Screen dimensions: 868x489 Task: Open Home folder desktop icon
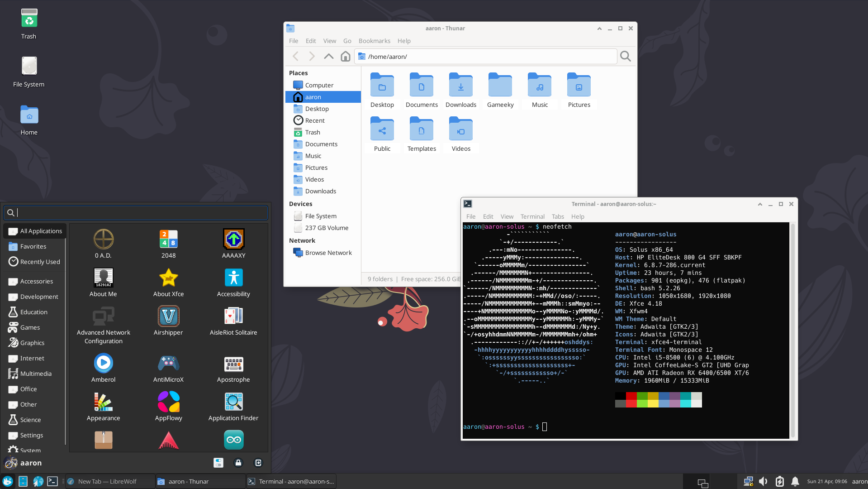[x=29, y=120]
